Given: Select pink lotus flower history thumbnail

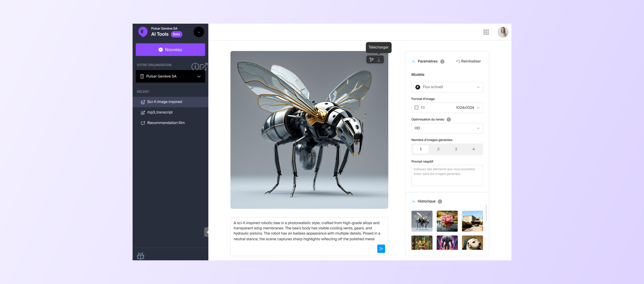Looking at the screenshot, I should 447,221.
